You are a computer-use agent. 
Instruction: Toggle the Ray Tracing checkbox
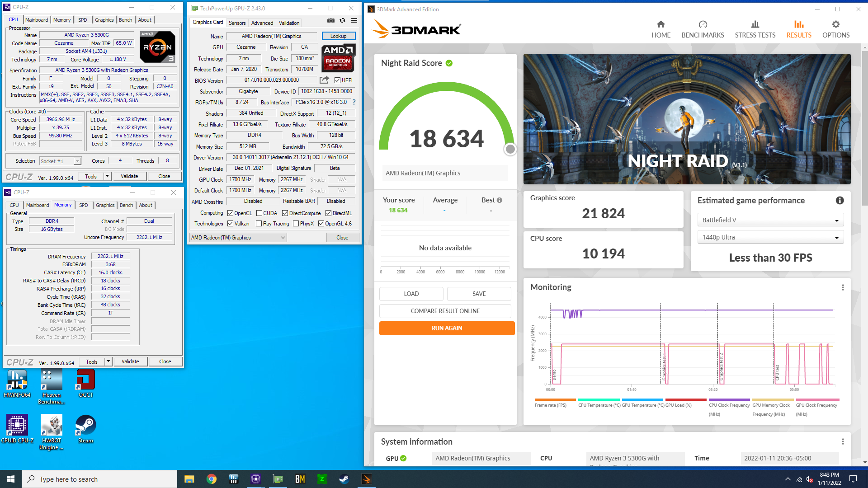[259, 224]
